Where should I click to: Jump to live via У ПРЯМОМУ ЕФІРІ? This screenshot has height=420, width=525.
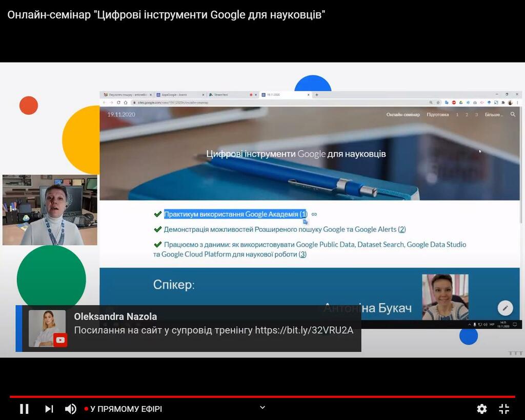click(123, 409)
